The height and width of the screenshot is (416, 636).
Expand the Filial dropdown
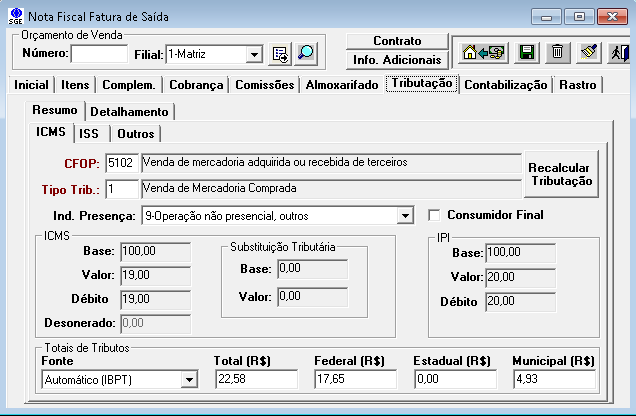254,54
